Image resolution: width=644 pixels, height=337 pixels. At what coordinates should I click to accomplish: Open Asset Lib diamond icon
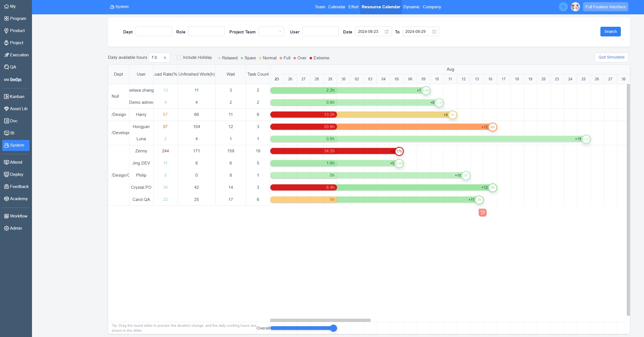(6, 109)
